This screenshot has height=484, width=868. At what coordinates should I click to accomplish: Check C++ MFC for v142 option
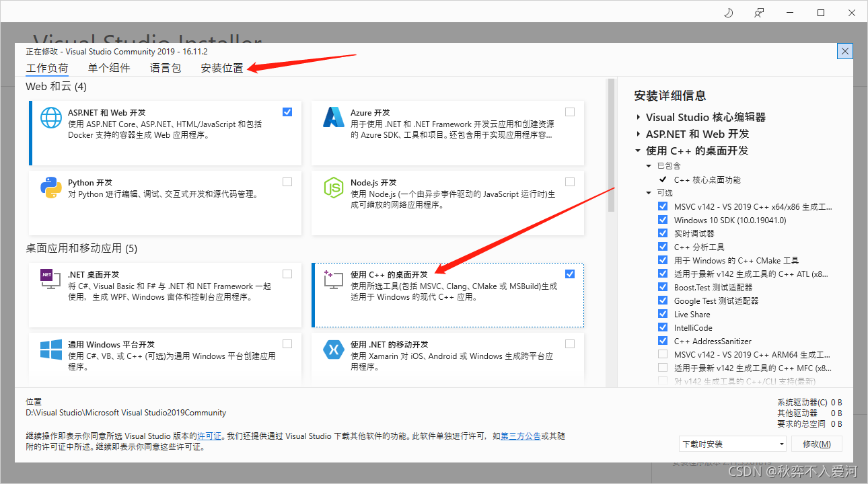click(x=663, y=368)
